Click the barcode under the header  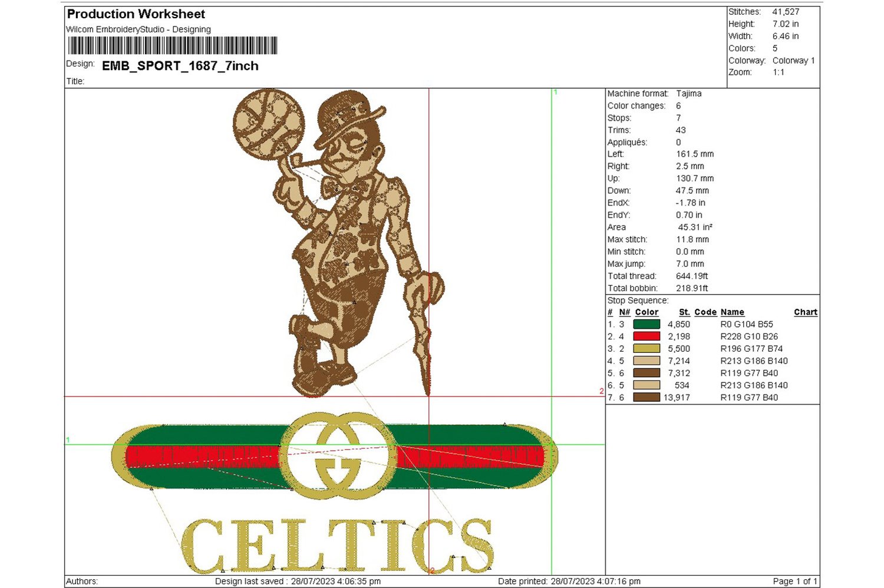point(172,46)
